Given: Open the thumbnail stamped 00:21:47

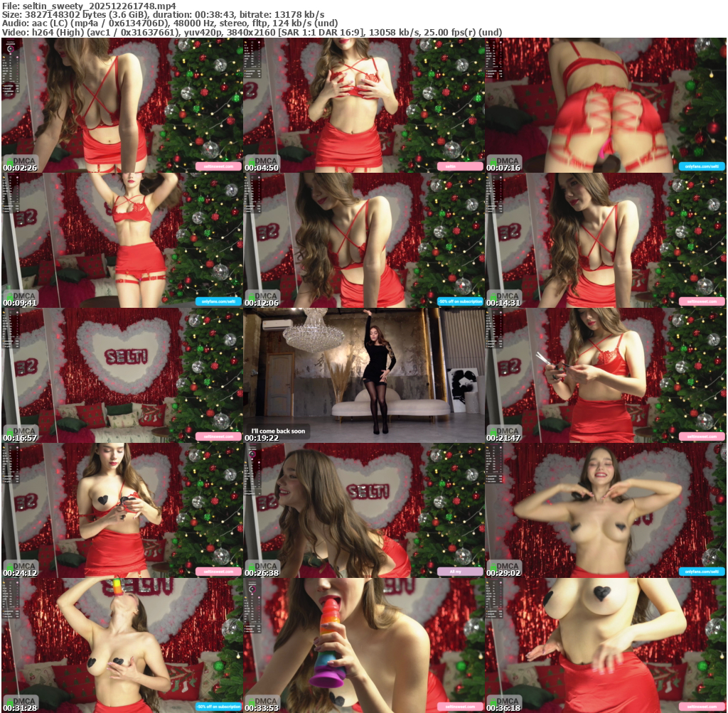Looking at the screenshot, I should pyautogui.click(x=606, y=375).
